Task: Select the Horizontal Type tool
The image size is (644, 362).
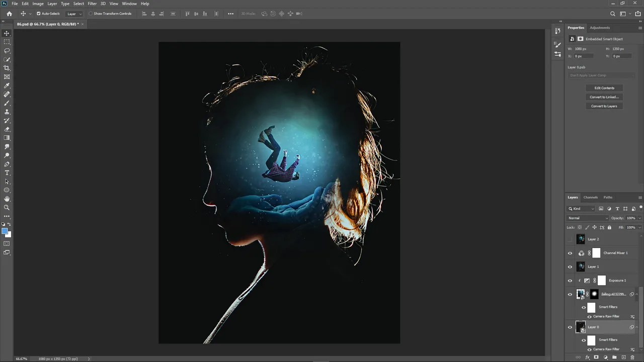Action: click(7, 173)
